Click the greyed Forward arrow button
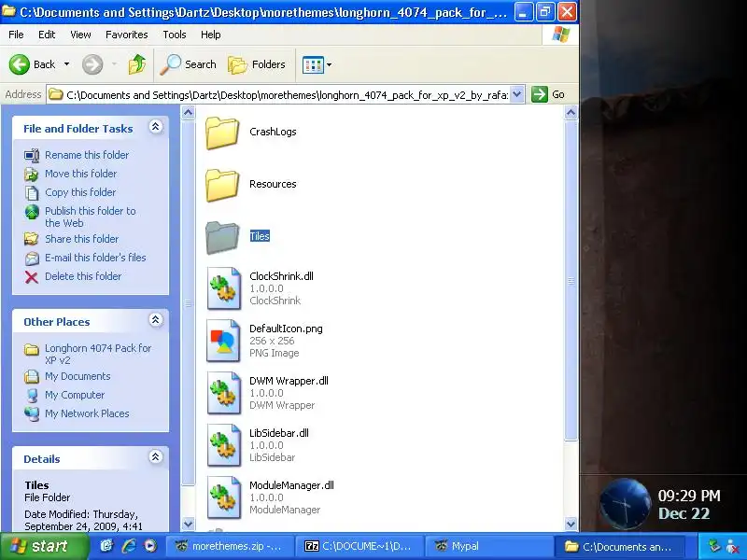The image size is (747, 560). click(92, 64)
